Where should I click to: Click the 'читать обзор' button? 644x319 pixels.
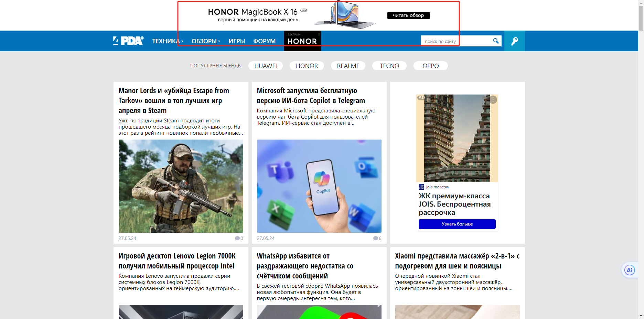coord(408,15)
